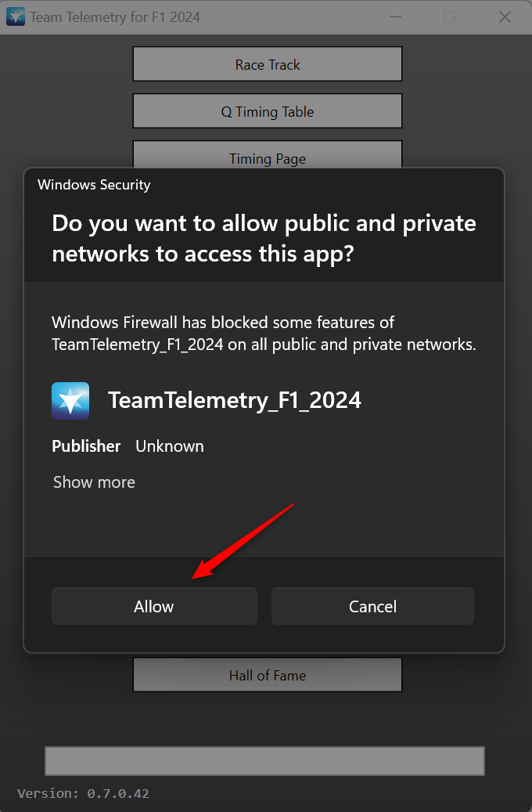Viewport: 532px width, 812px height.
Task: Click the TeamTelemetry_F1_2024 app name text
Action: pyautogui.click(x=235, y=400)
